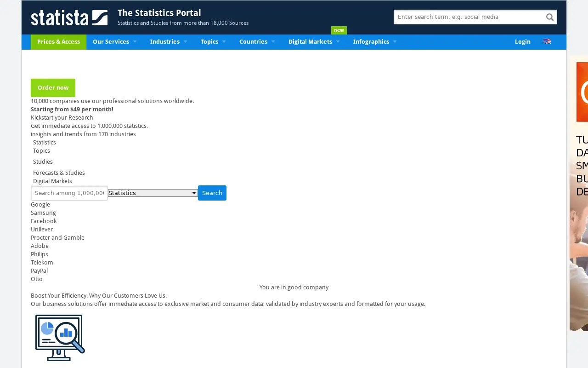Click the Google company entry
The width and height of the screenshot is (588, 368).
point(40,205)
